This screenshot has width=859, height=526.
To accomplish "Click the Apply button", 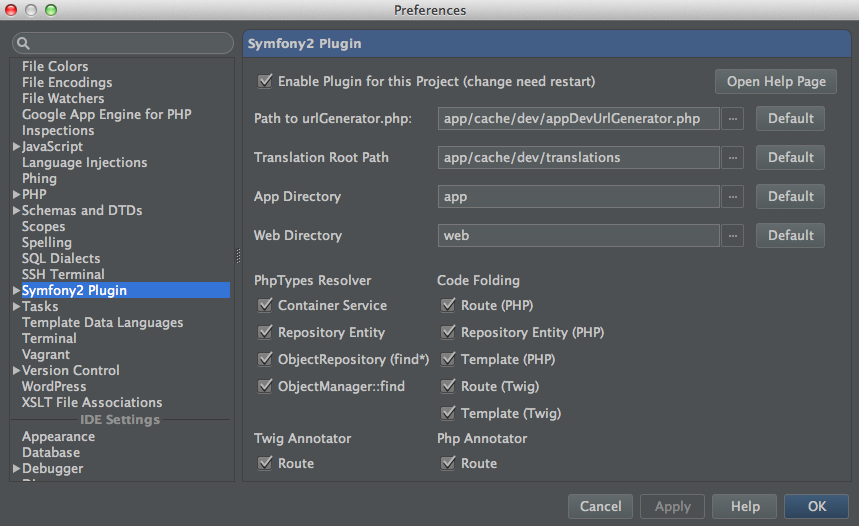I will pos(673,506).
